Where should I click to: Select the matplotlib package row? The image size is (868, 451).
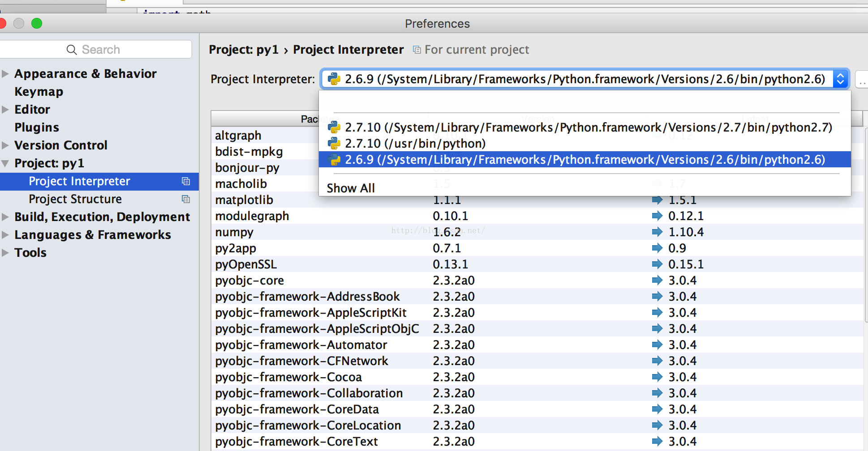(x=537, y=200)
